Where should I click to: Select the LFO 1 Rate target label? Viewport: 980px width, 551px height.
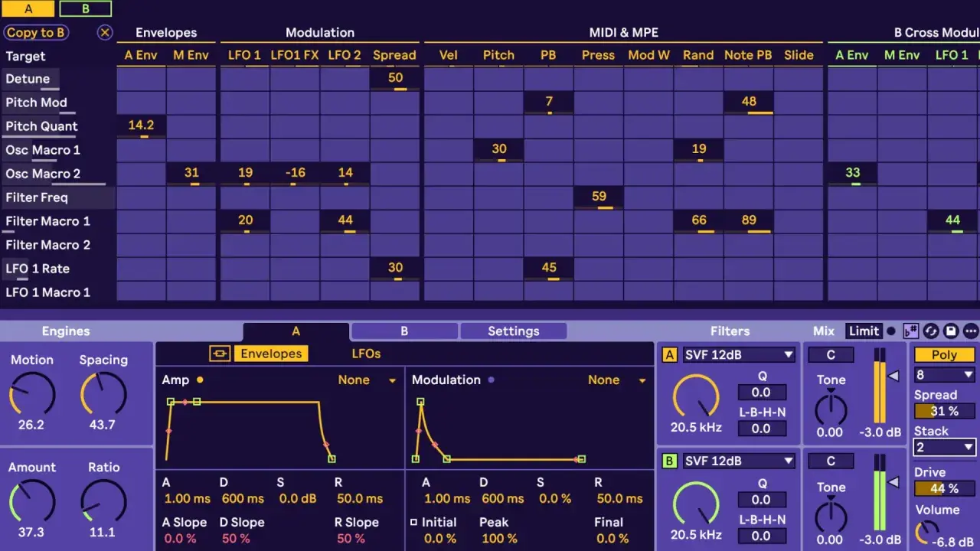click(38, 269)
